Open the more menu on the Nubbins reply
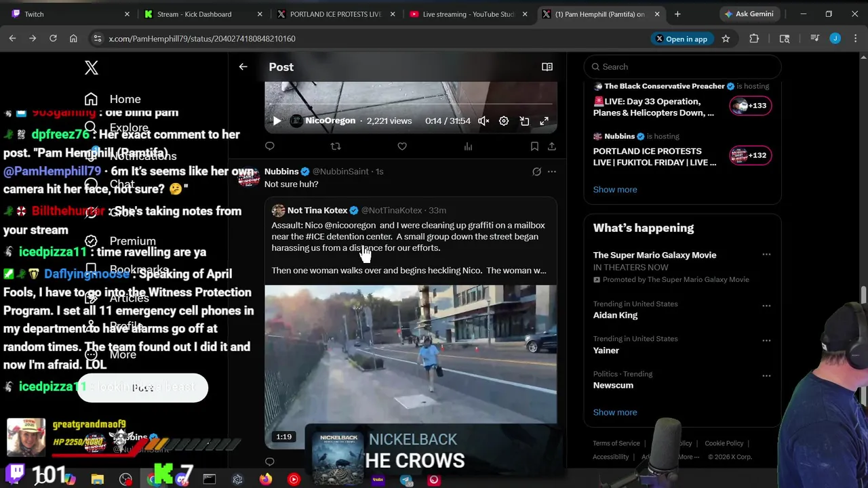 [552, 171]
